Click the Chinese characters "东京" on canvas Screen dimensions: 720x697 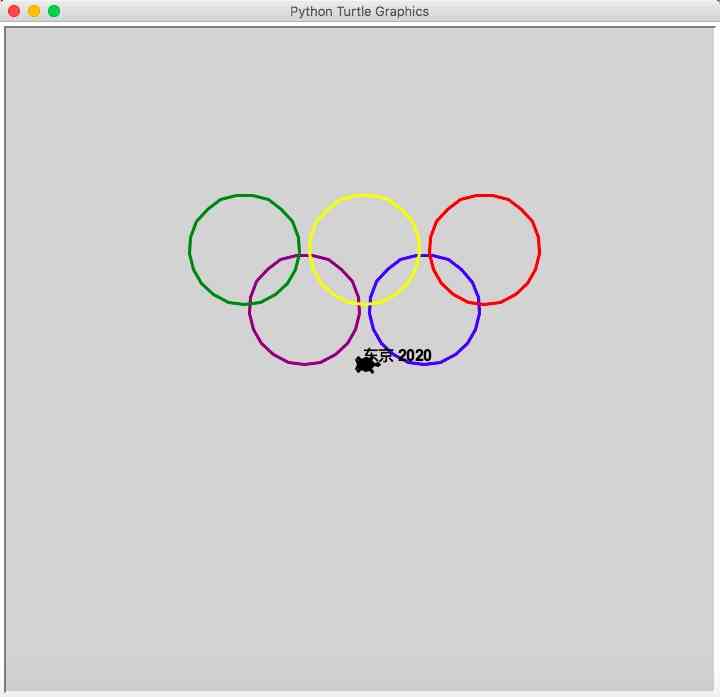point(378,355)
